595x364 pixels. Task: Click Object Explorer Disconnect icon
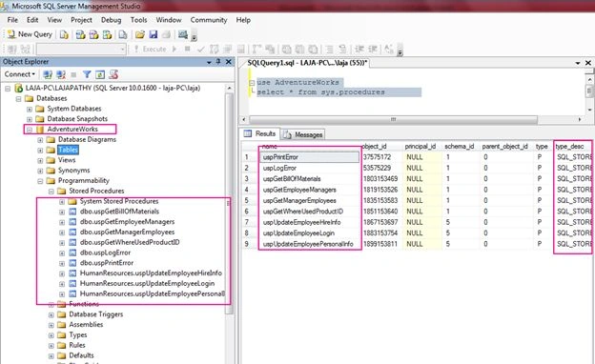click(x=61, y=74)
